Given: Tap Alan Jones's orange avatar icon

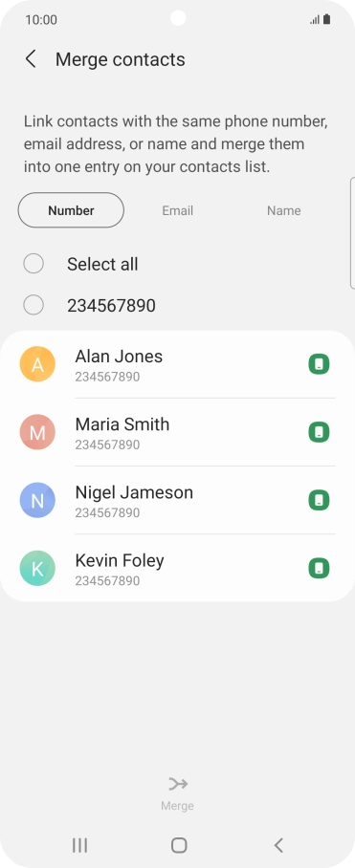Looking at the screenshot, I should click(37, 363).
